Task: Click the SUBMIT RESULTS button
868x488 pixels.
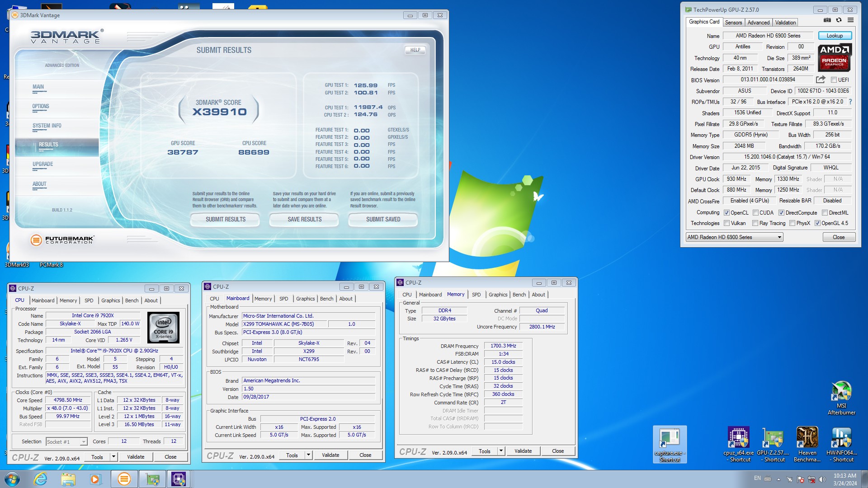Action: coord(225,220)
